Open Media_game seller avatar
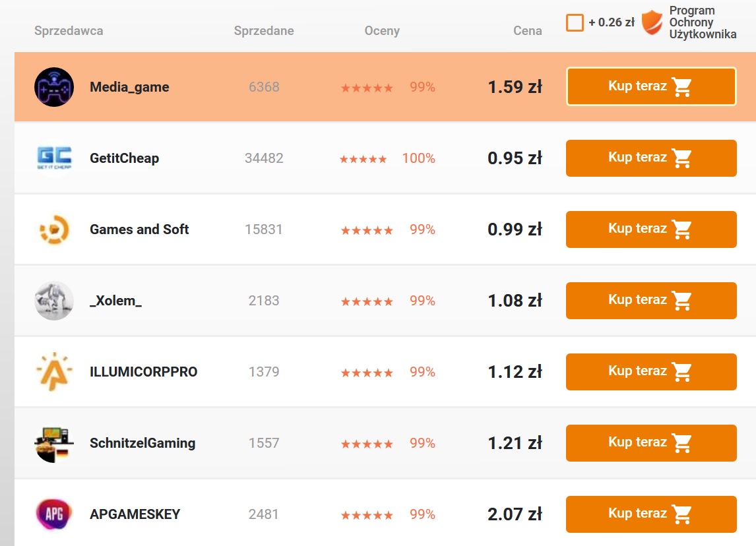756x546 pixels. pos(54,87)
